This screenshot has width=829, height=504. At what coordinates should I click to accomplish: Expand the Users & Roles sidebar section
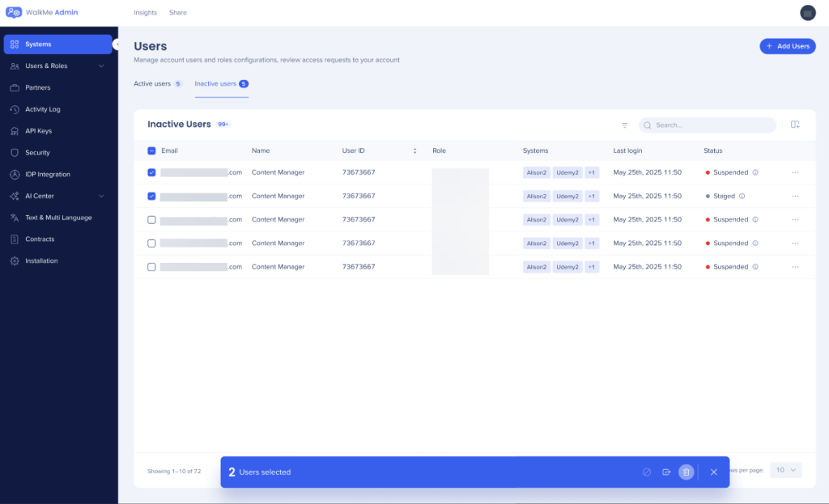[x=101, y=66]
